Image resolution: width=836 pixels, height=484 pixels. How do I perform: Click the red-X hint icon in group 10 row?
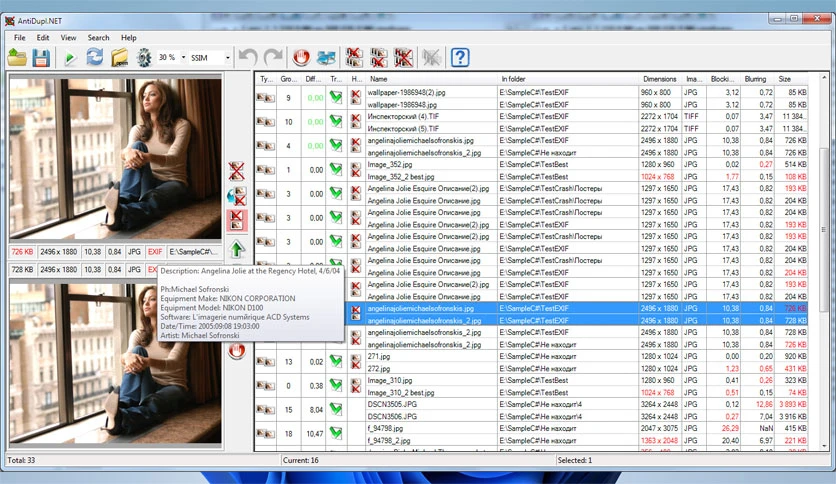point(356,122)
